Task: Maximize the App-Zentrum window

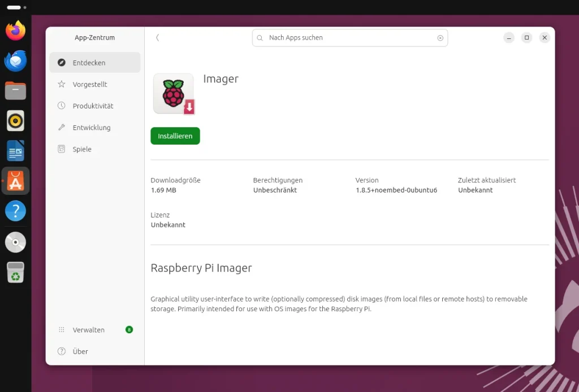Action: (526, 38)
